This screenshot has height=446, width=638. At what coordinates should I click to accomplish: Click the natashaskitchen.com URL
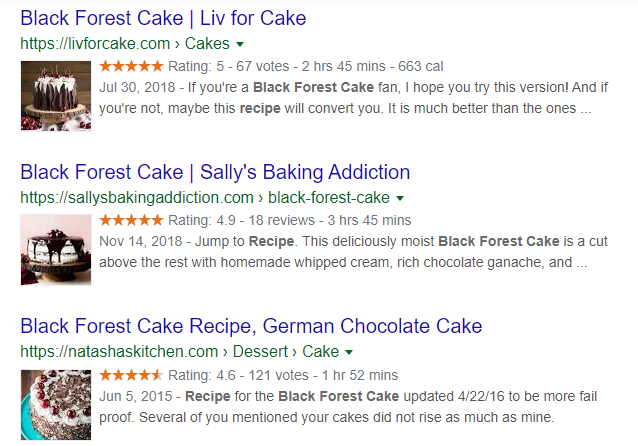[x=118, y=352]
